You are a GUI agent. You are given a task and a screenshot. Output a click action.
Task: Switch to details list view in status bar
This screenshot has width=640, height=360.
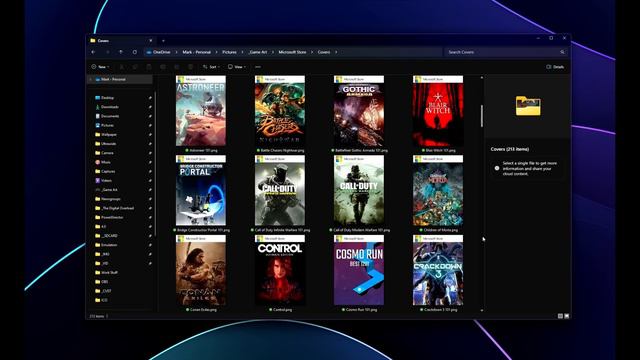coord(560,316)
